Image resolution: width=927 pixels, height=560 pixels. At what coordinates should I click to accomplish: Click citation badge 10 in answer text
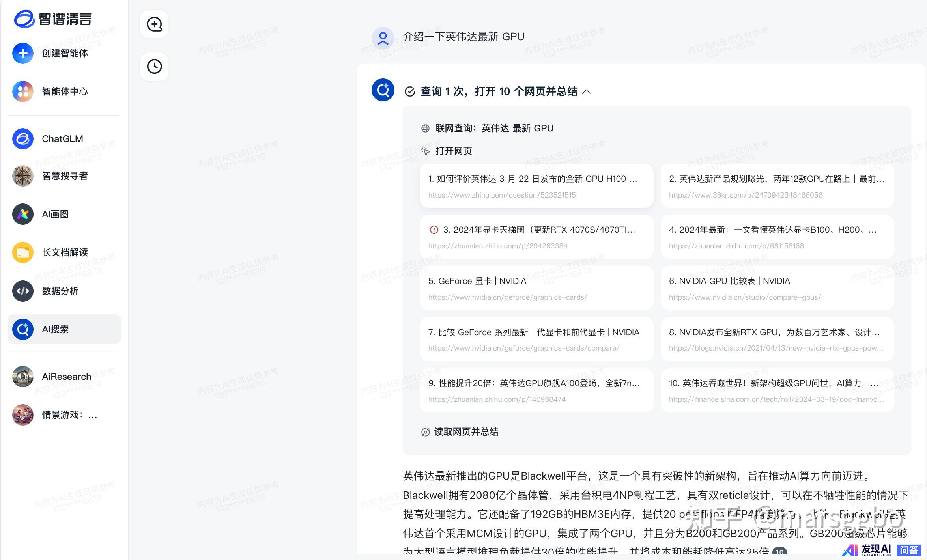(x=779, y=551)
